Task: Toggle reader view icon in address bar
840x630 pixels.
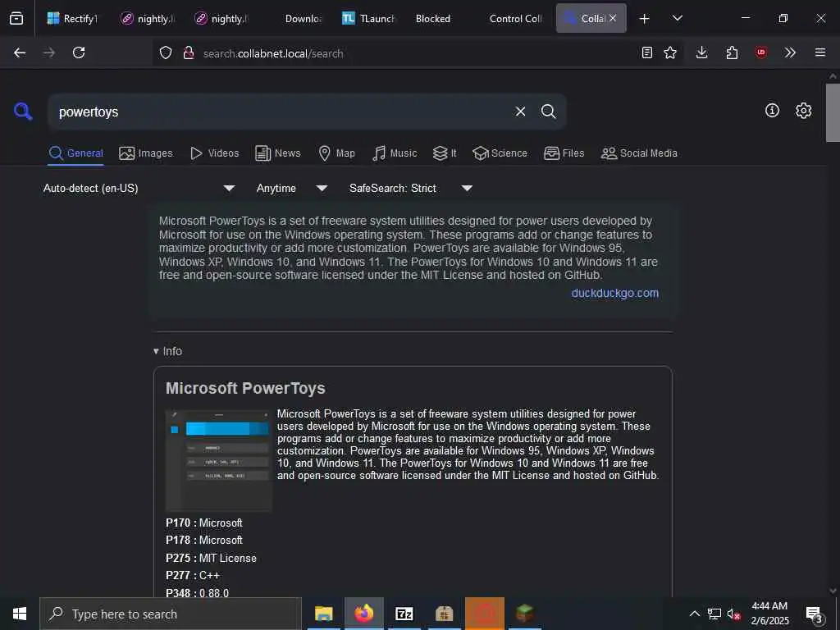Action: pos(647,52)
